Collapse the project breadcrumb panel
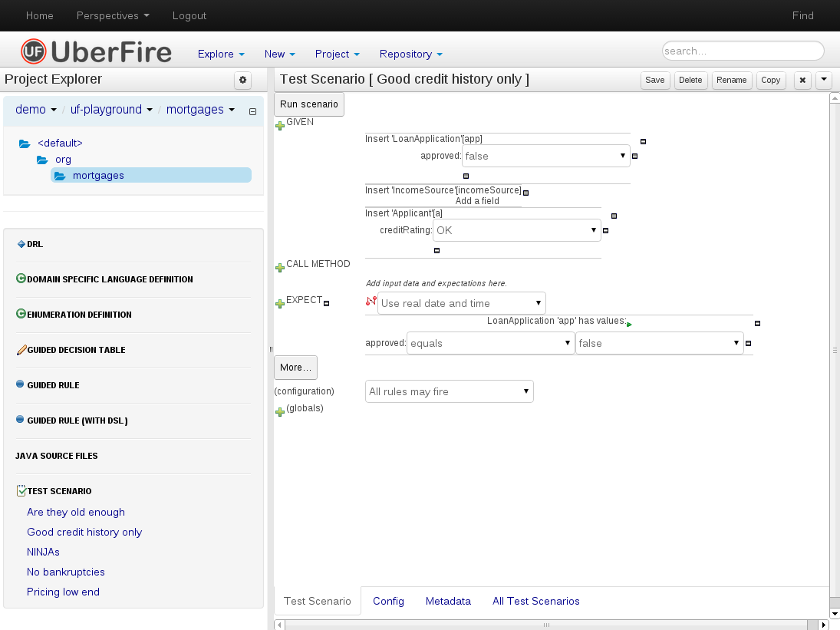Viewport: 840px width, 630px height. [252, 111]
